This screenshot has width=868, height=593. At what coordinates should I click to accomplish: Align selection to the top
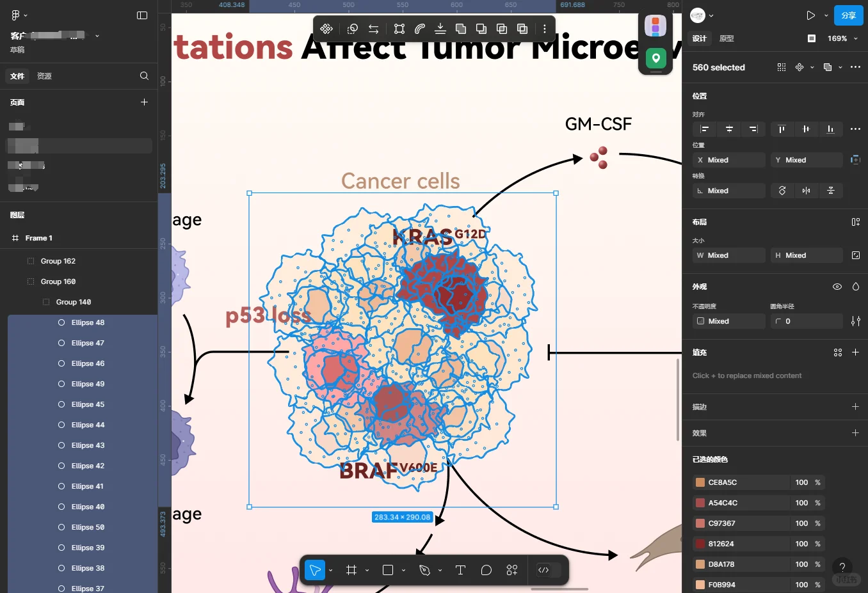(x=782, y=129)
